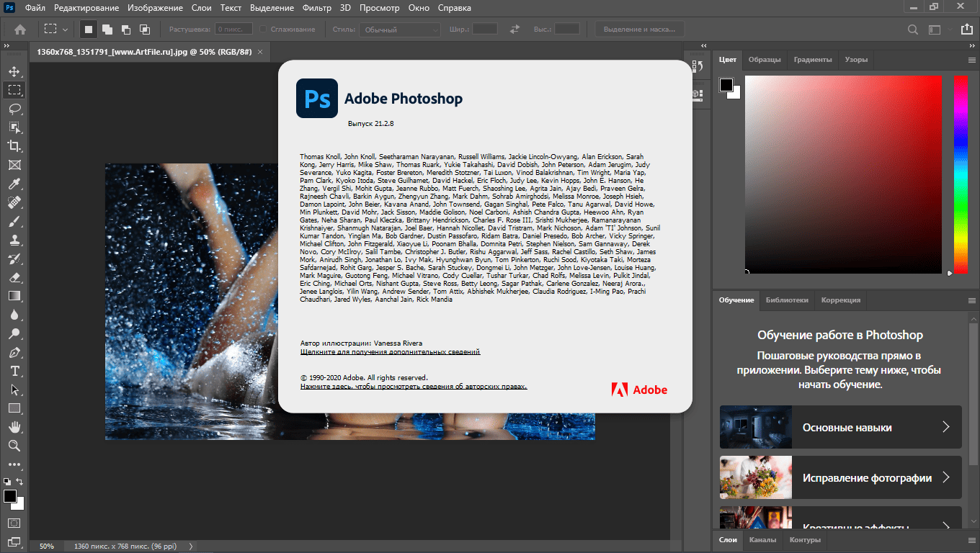Switch to the Каналы tab

[x=762, y=540]
